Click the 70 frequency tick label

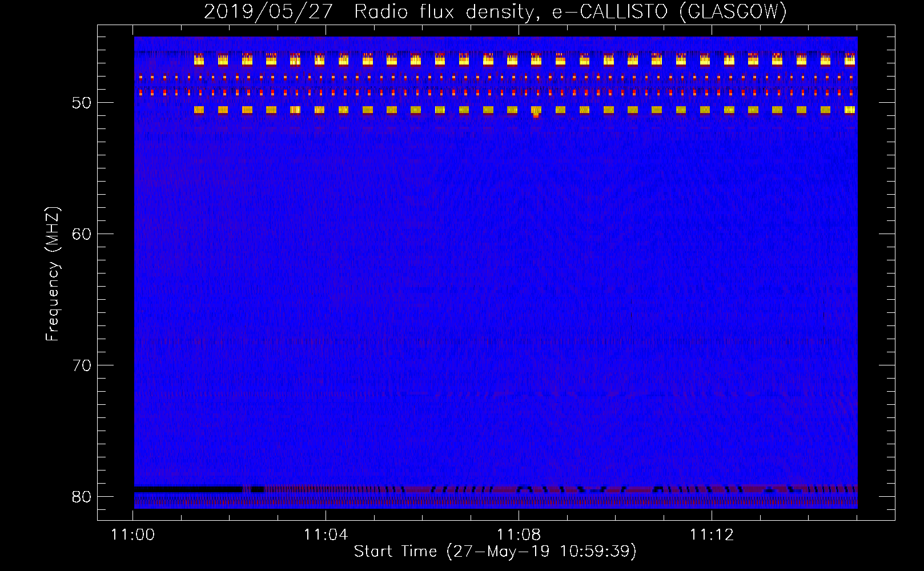pyautogui.click(x=82, y=365)
